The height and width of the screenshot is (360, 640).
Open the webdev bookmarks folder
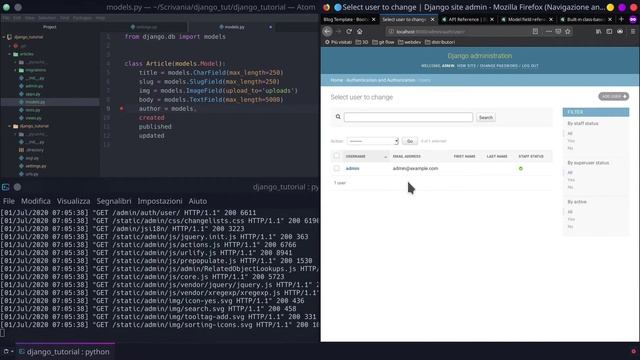[x=409, y=42]
